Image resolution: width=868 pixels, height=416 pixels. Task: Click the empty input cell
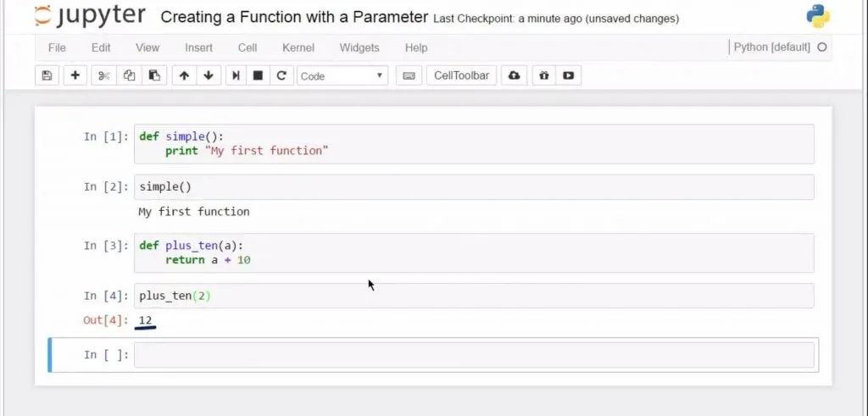(x=474, y=355)
